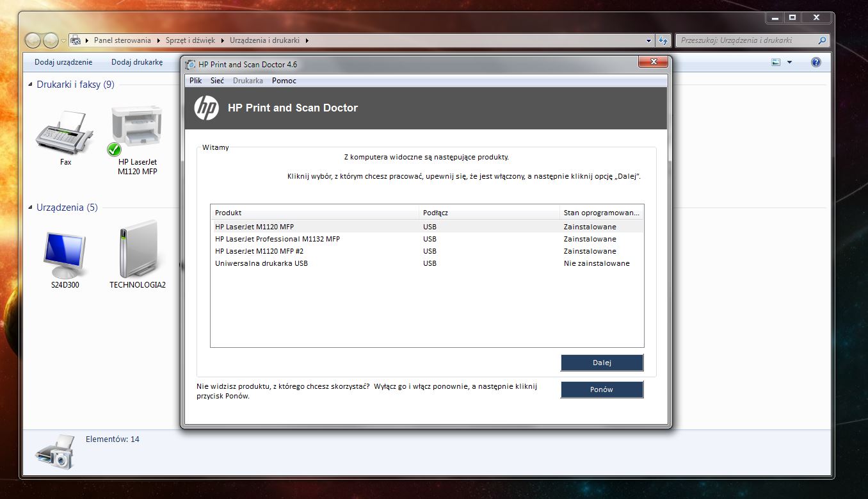
Task: Click the search Urządzenia i drukarki field
Action: point(746,40)
